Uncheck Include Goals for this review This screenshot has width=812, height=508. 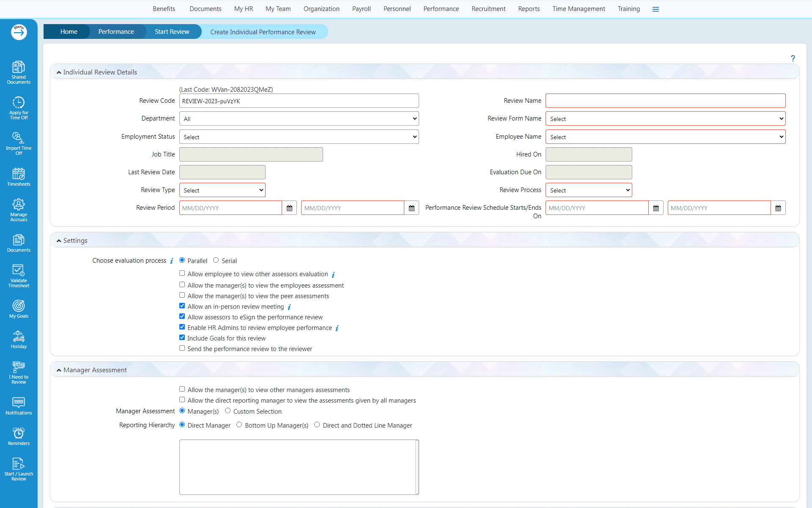click(182, 338)
